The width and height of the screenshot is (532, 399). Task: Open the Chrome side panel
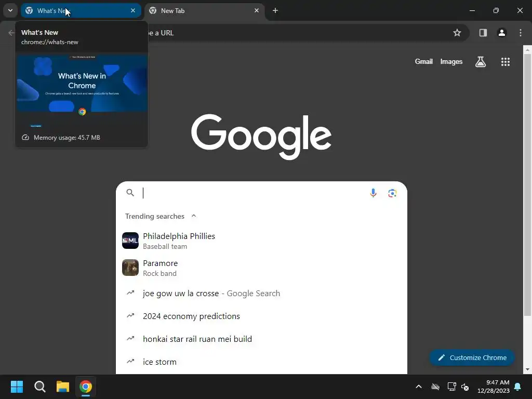pyautogui.click(x=483, y=33)
